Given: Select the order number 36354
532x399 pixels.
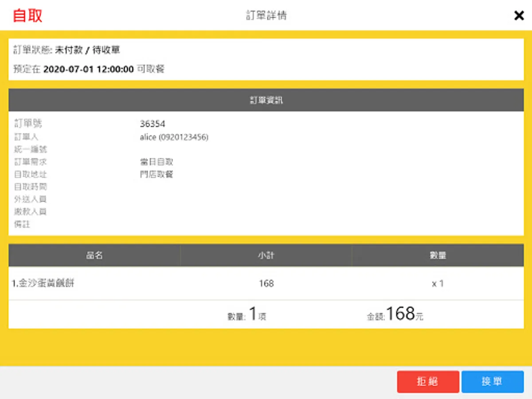Looking at the screenshot, I should coord(153,124).
